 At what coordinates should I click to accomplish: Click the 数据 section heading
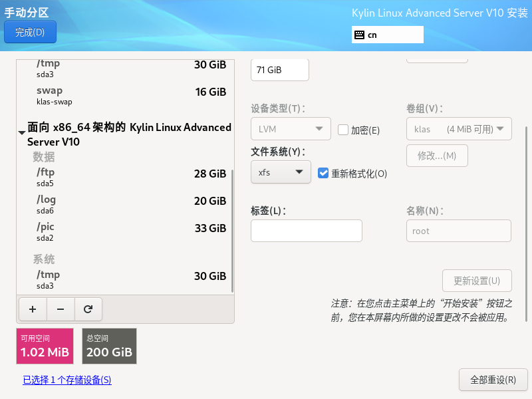tap(44, 157)
